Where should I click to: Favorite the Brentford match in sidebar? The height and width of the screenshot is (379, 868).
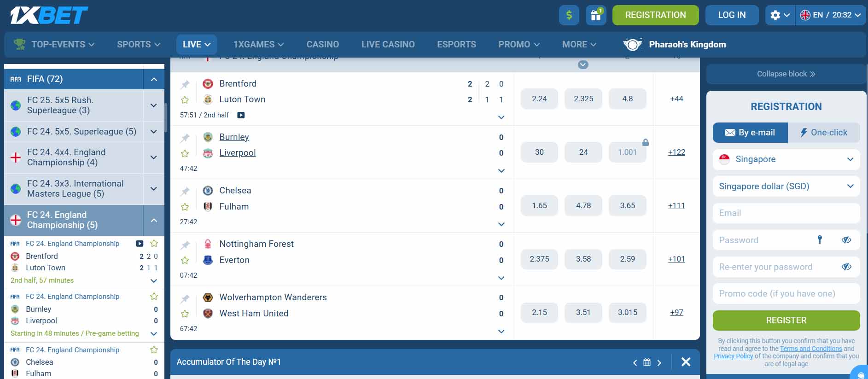154,243
